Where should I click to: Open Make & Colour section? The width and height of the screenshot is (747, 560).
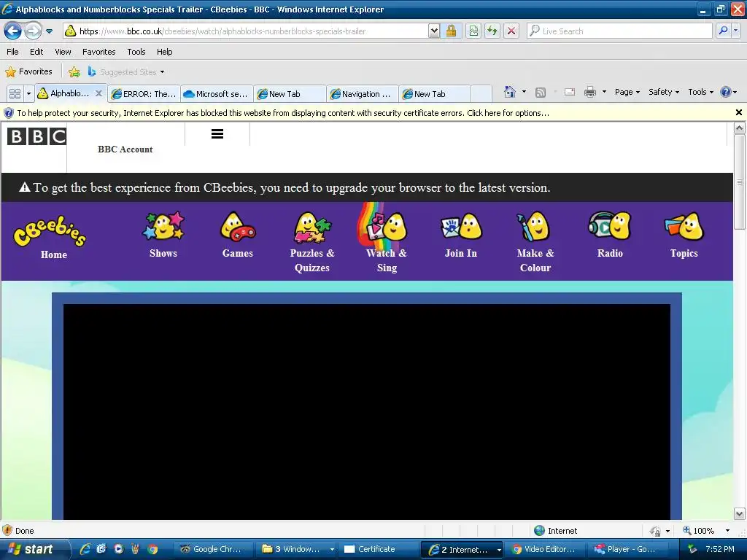point(535,242)
